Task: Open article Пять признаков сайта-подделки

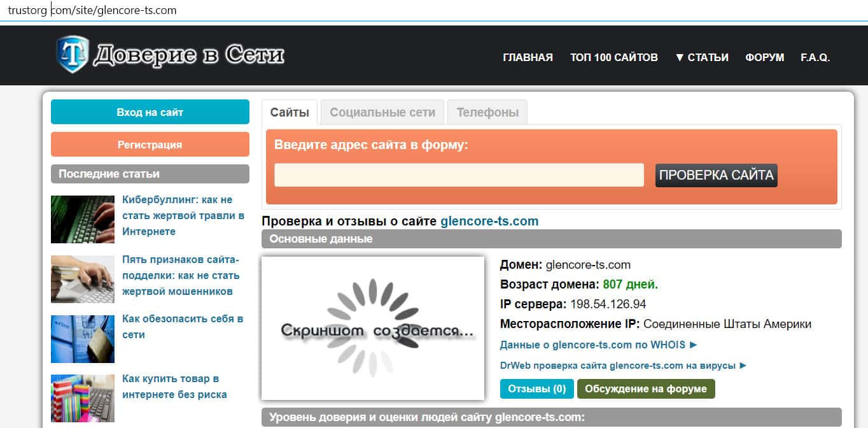Action: 181,276
